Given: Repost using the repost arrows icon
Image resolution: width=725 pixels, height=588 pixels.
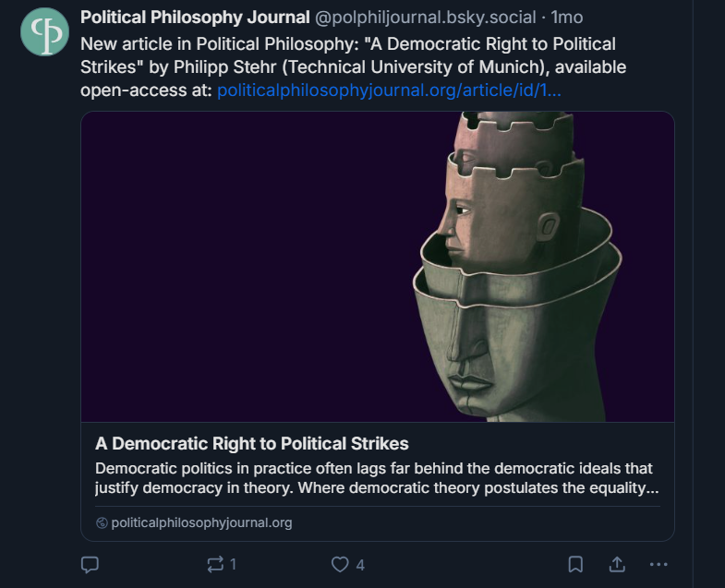Looking at the screenshot, I should pos(215,564).
